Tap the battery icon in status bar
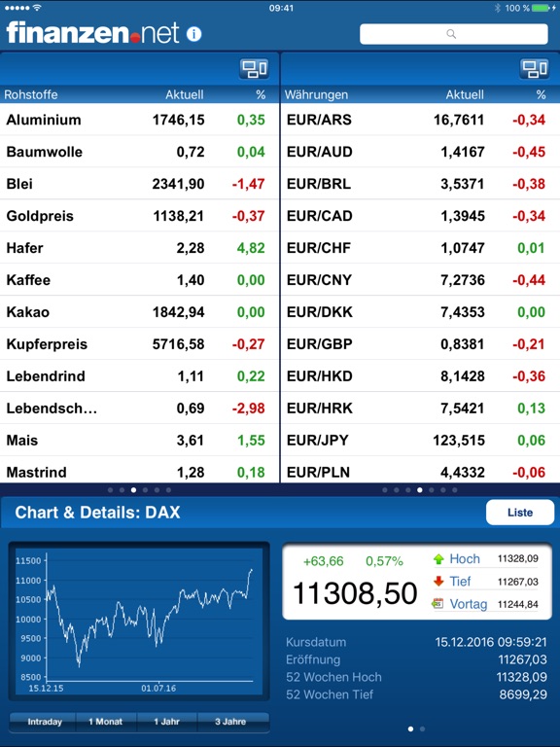 pyautogui.click(x=541, y=8)
